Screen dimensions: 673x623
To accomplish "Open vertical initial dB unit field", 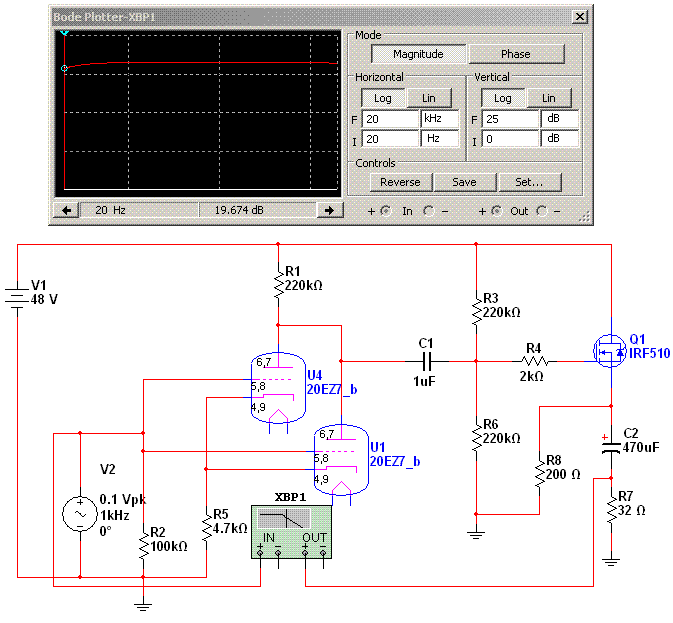I will click(x=560, y=139).
